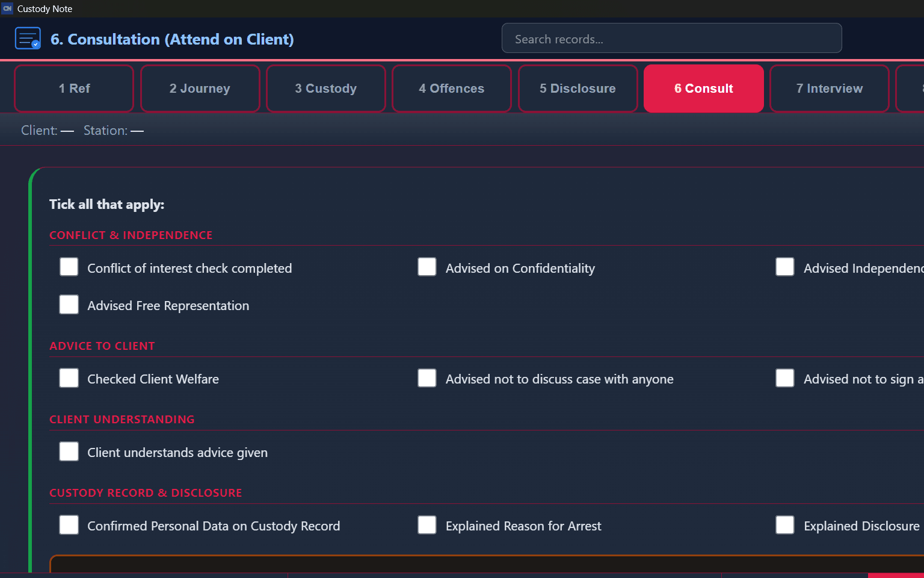Jump to the 7 Interview tab
The image size is (924, 578).
pyautogui.click(x=829, y=89)
